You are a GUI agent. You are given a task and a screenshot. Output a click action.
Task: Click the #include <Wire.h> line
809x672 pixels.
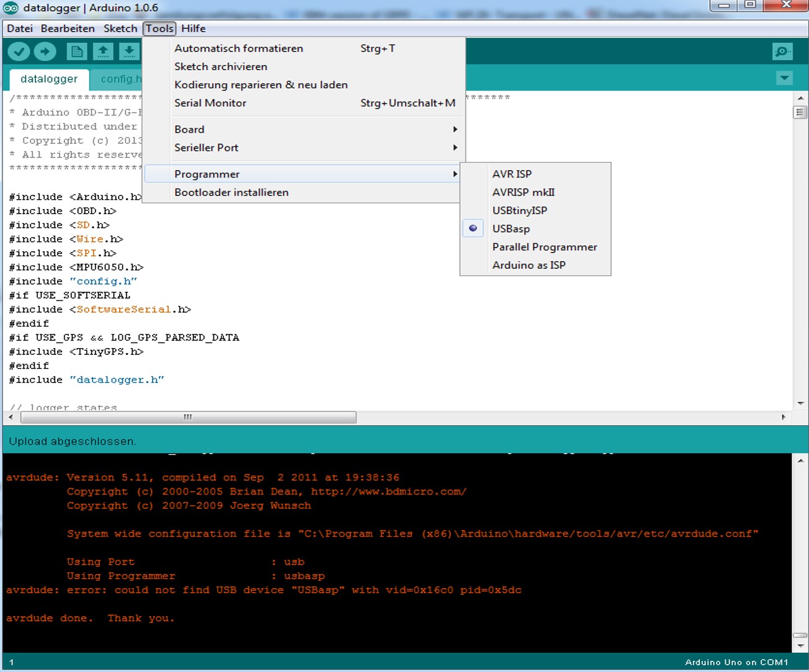(x=66, y=239)
